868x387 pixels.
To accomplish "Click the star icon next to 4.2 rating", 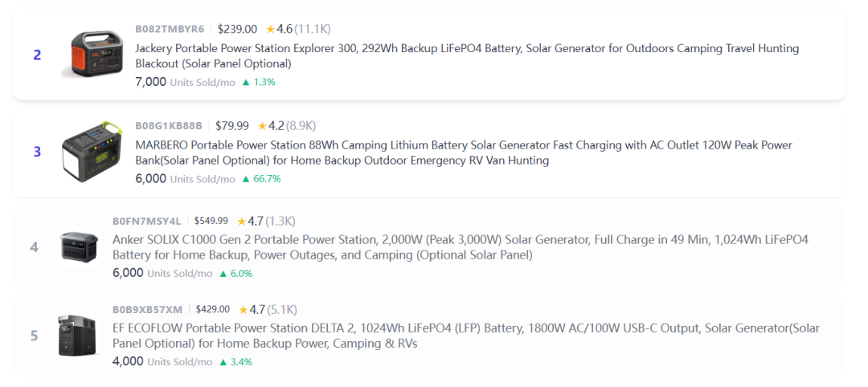I will coord(262,125).
